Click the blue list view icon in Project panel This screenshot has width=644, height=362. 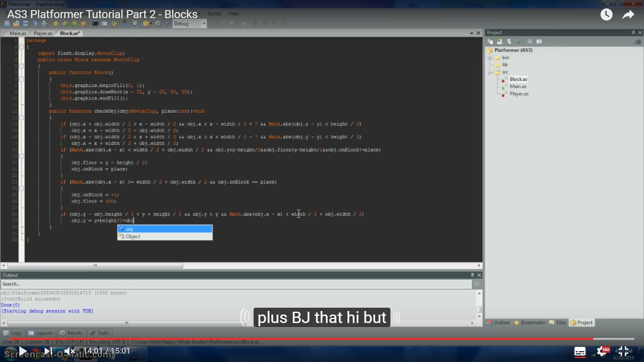[539, 41]
